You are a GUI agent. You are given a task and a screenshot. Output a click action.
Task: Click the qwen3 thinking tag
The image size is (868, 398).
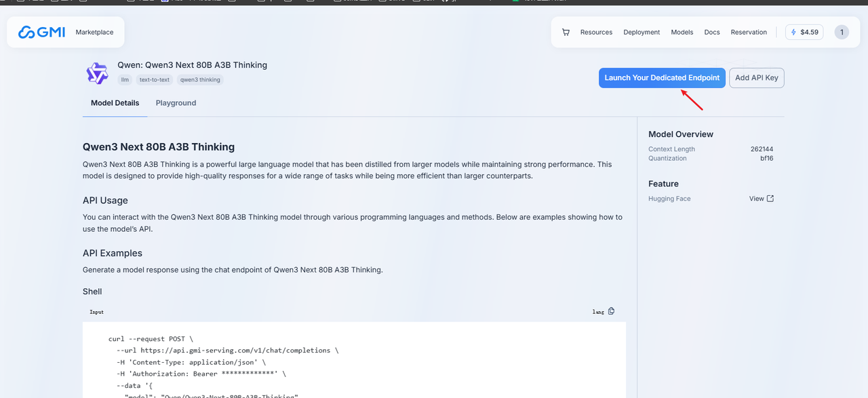pyautogui.click(x=200, y=79)
